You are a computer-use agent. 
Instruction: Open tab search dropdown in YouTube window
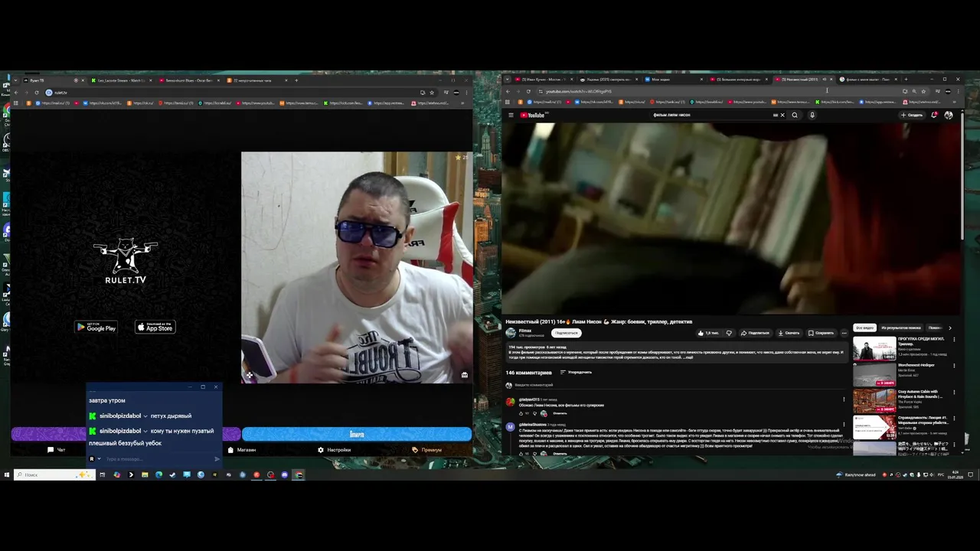point(506,80)
